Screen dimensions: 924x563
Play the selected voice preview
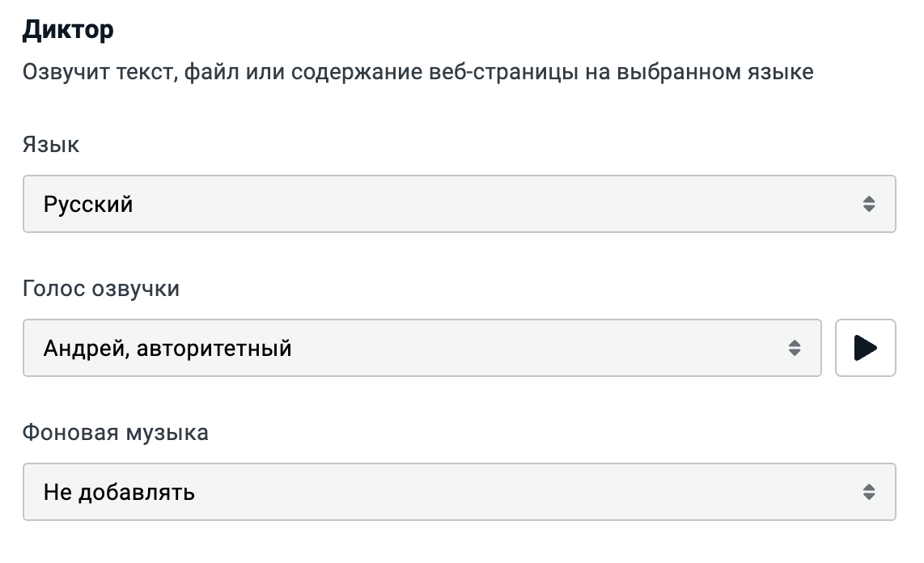click(865, 348)
